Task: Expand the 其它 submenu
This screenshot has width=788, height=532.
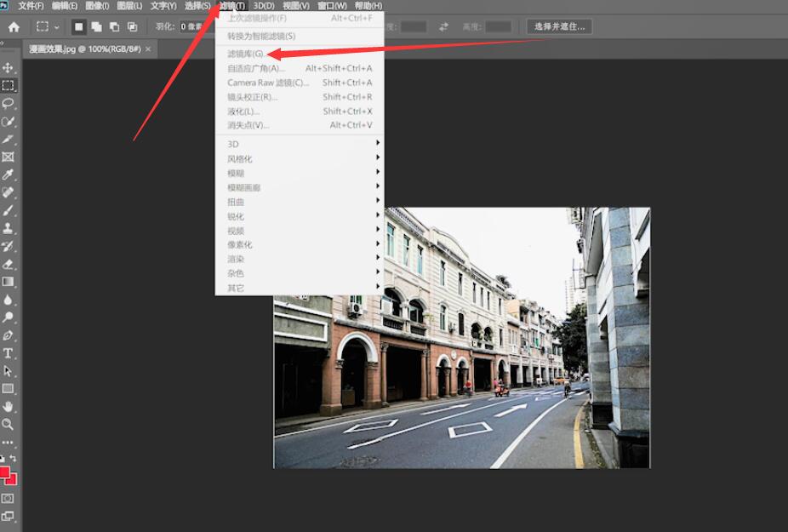Action: [300, 288]
